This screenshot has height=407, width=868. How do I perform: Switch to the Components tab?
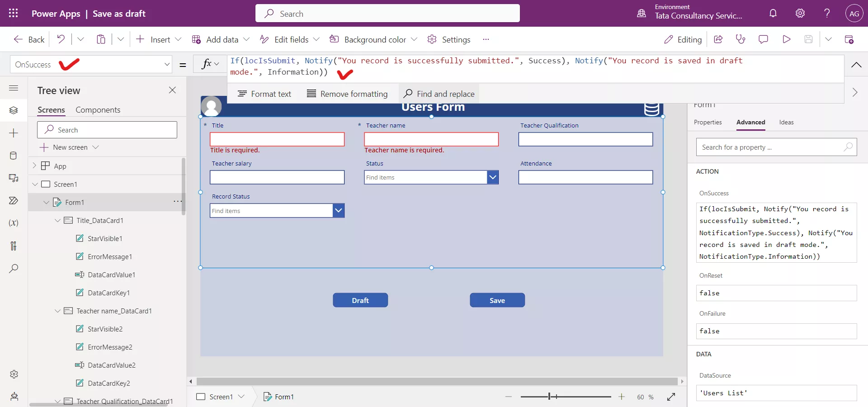(98, 109)
